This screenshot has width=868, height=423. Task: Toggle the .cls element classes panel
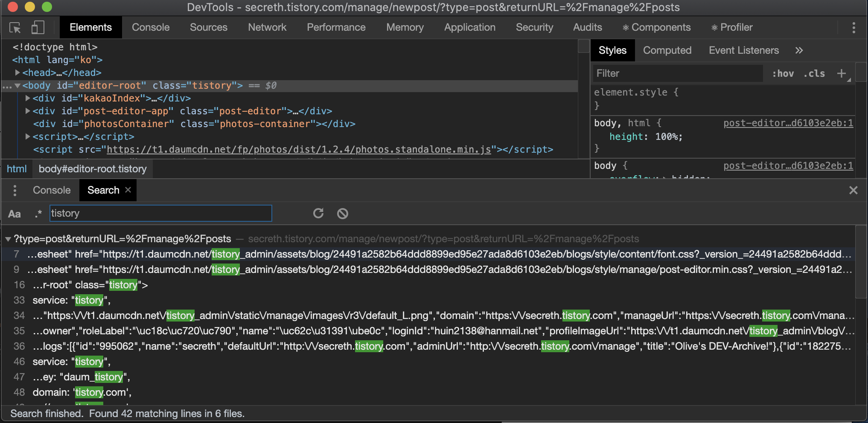click(814, 73)
